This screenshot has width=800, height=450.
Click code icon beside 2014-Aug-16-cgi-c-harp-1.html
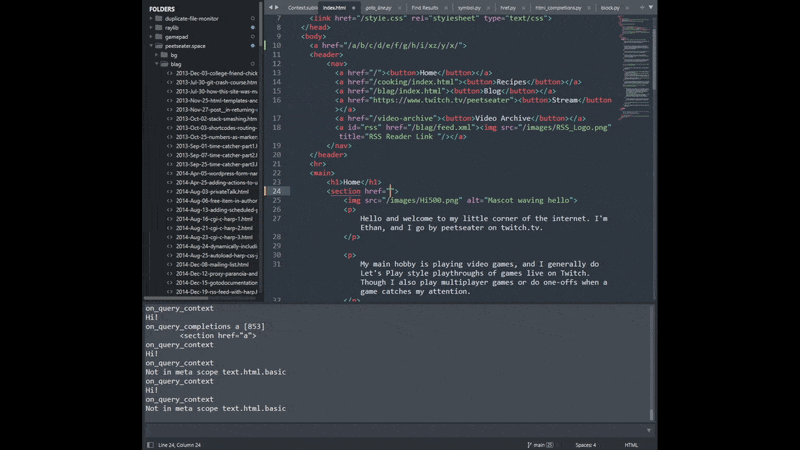tap(169, 219)
